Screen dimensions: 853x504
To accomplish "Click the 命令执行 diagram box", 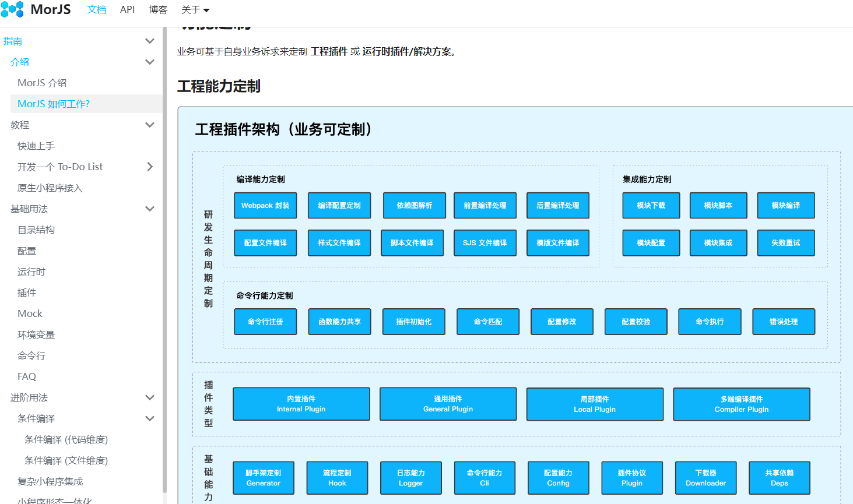I will (x=710, y=322).
